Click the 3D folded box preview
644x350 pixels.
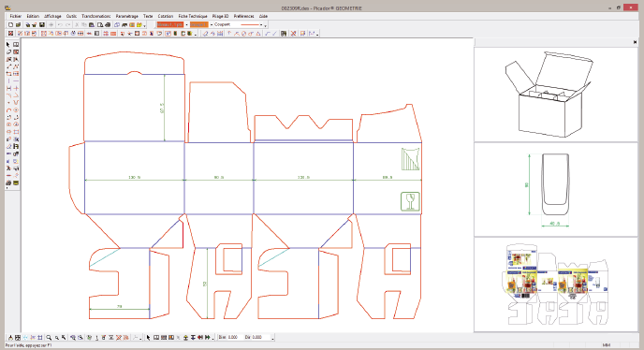556,95
